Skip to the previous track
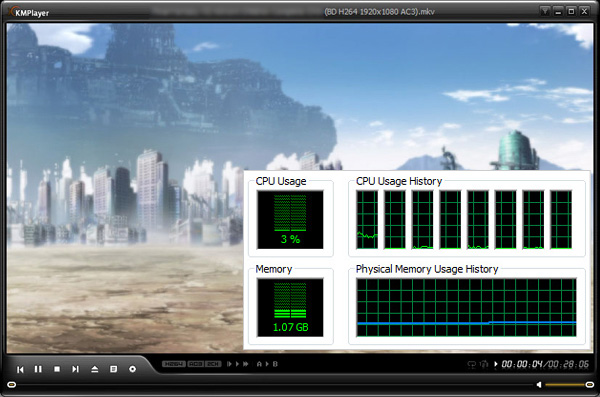This screenshot has width=600, height=397. tap(20, 369)
